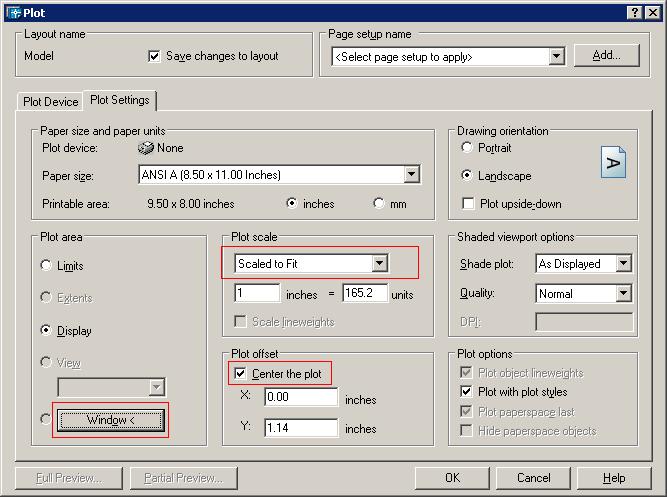Click the Plot dialog title bar icon

coord(14,13)
